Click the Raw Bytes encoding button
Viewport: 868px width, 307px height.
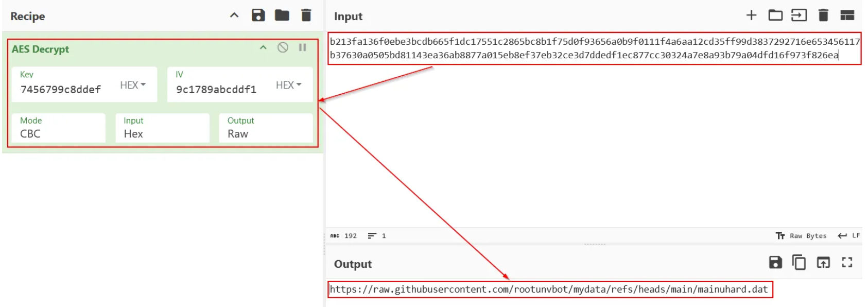802,236
